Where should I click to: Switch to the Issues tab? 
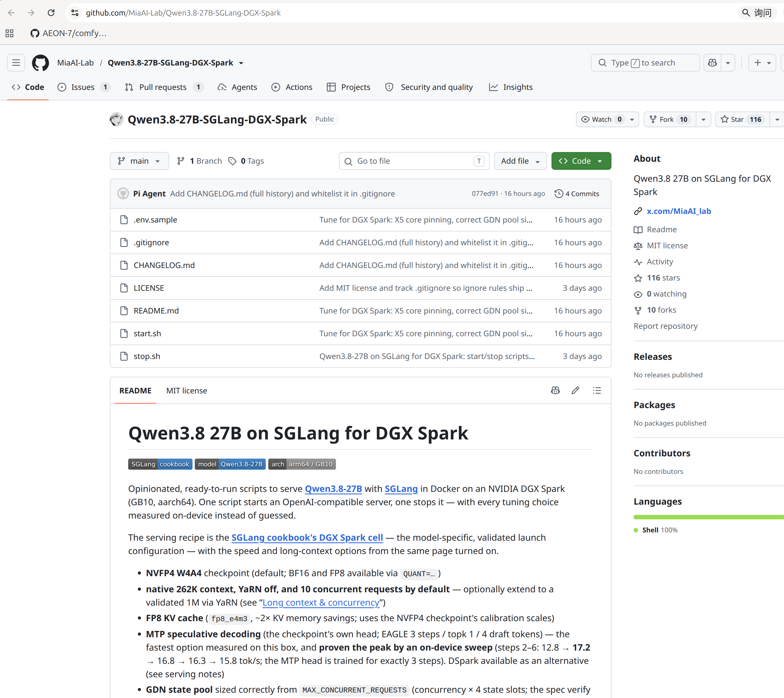84,87
